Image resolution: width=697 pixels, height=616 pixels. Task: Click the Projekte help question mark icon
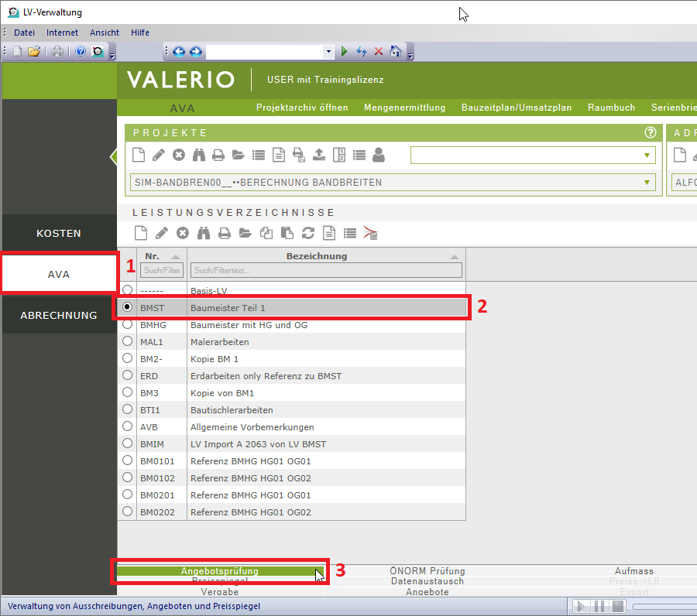click(x=650, y=132)
